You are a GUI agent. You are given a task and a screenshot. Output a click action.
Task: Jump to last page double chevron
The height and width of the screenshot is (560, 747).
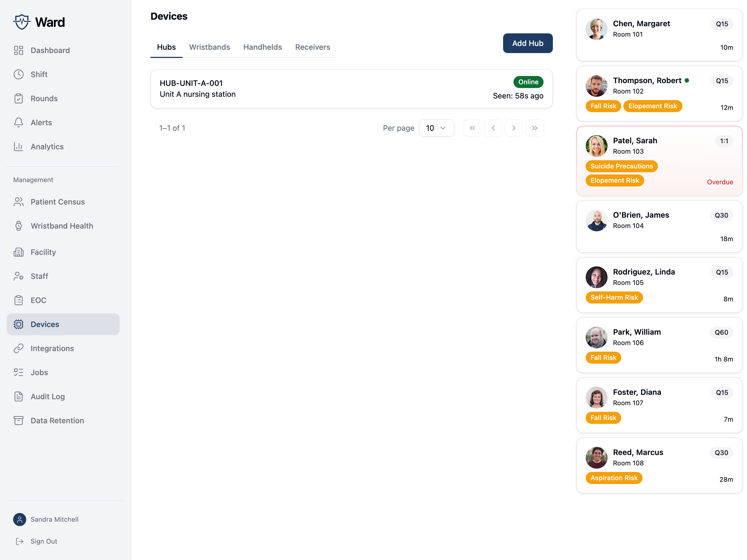(x=535, y=128)
